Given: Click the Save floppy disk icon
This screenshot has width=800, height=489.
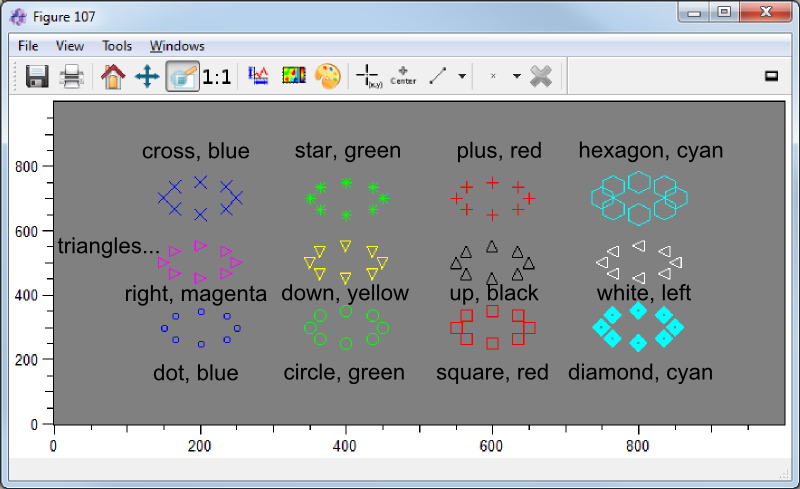Looking at the screenshot, I should (38, 76).
